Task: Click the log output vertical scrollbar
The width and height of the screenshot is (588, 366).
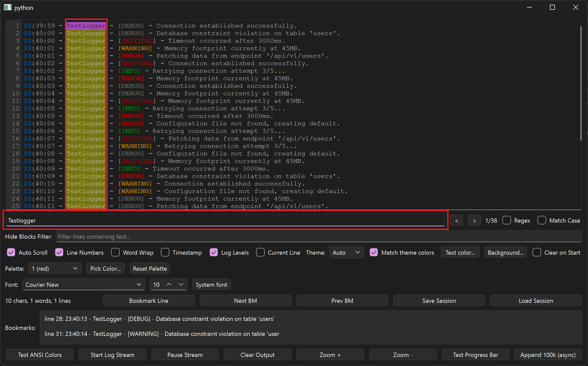Action: (581, 83)
